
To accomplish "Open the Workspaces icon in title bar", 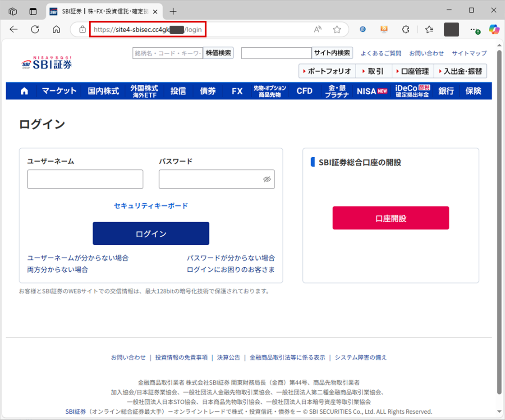I will point(13,12).
